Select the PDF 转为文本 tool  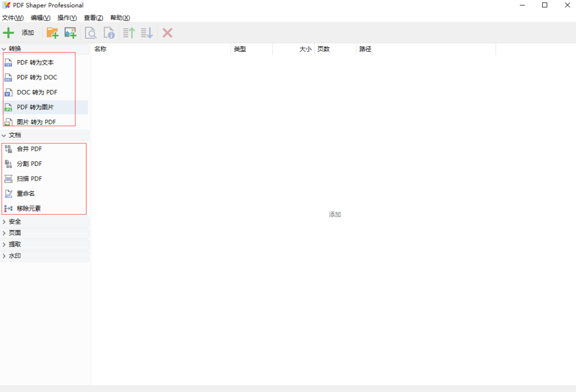36,62
